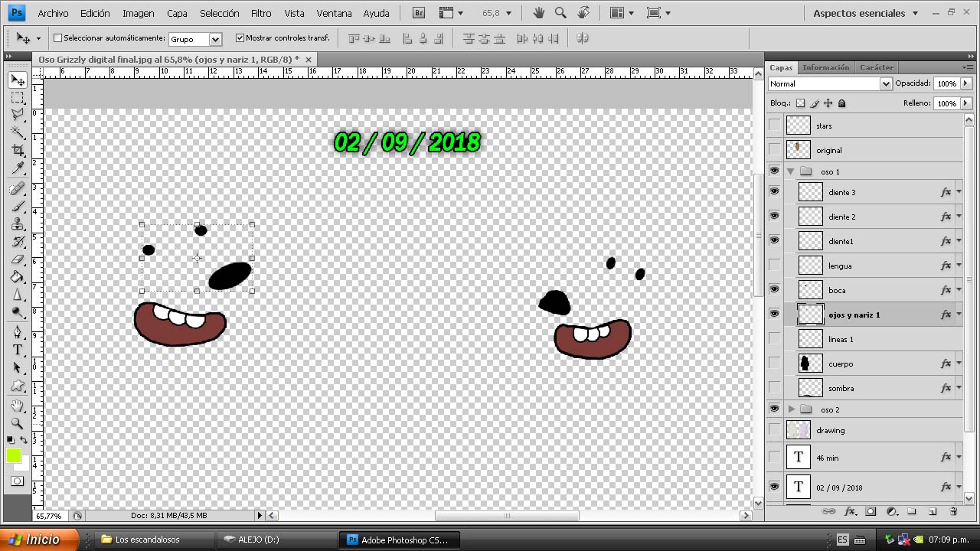Select the Eyedropper tool

pyautogui.click(x=18, y=169)
